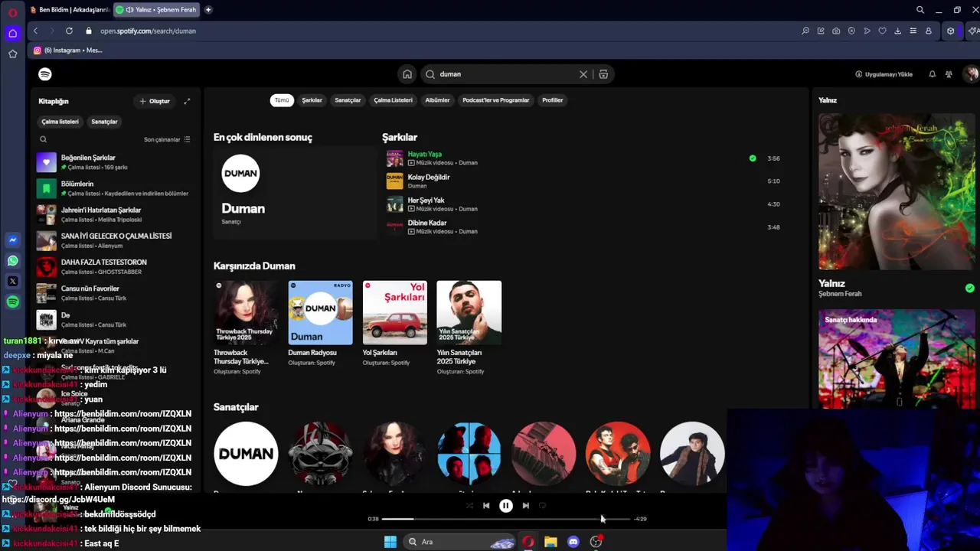This screenshot has height=551, width=980.
Task: Open Opera sidebar bookmarks star icon
Action: (x=12, y=54)
